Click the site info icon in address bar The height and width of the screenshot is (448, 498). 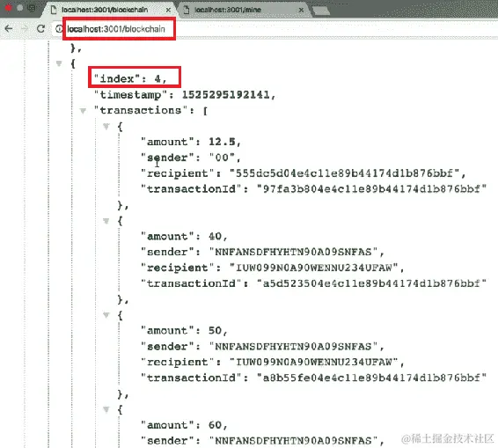click(x=59, y=29)
